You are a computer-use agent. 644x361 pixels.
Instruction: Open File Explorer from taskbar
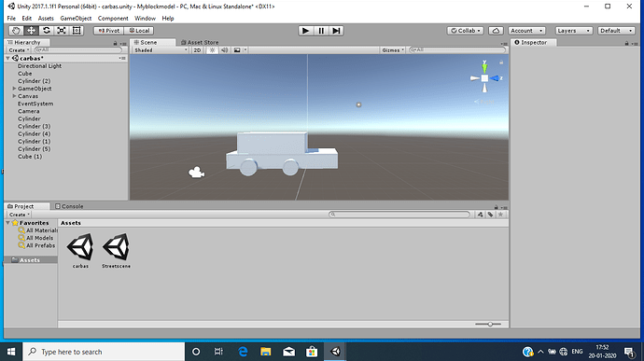tap(266, 352)
